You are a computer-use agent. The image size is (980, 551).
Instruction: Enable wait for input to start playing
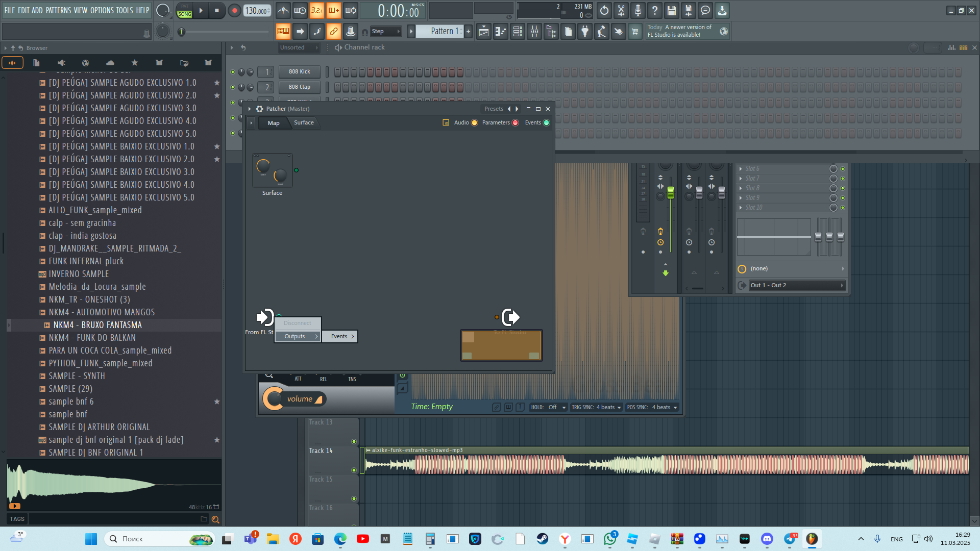tap(300, 10)
